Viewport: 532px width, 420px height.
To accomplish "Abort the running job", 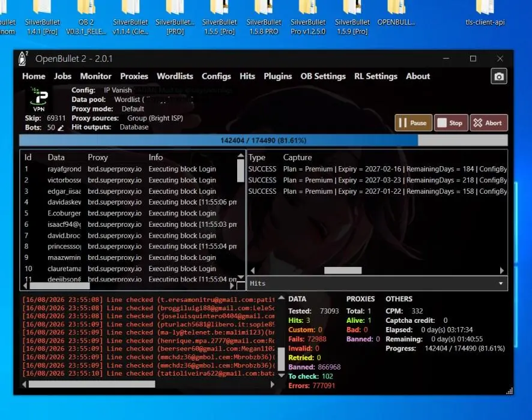I will point(489,123).
